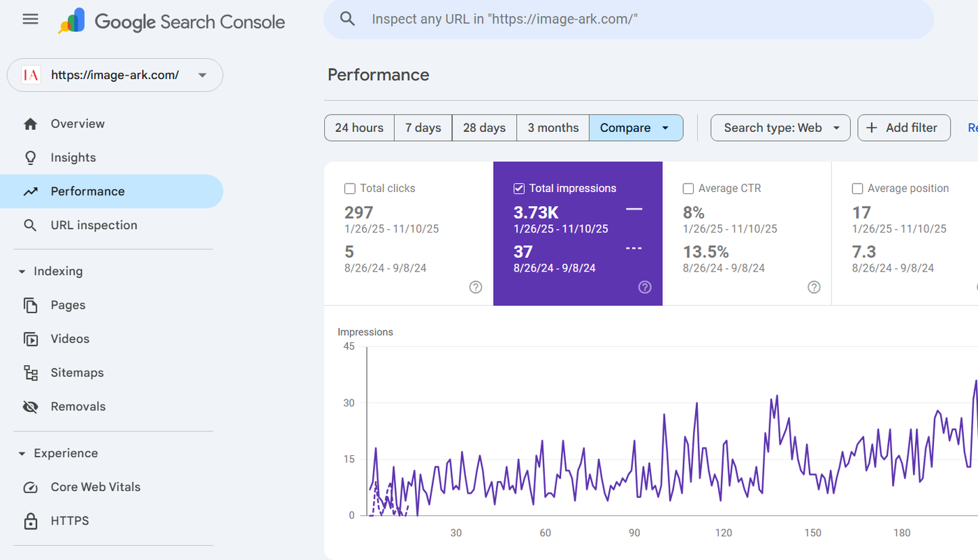Collapse the Indexing section

pos(22,272)
